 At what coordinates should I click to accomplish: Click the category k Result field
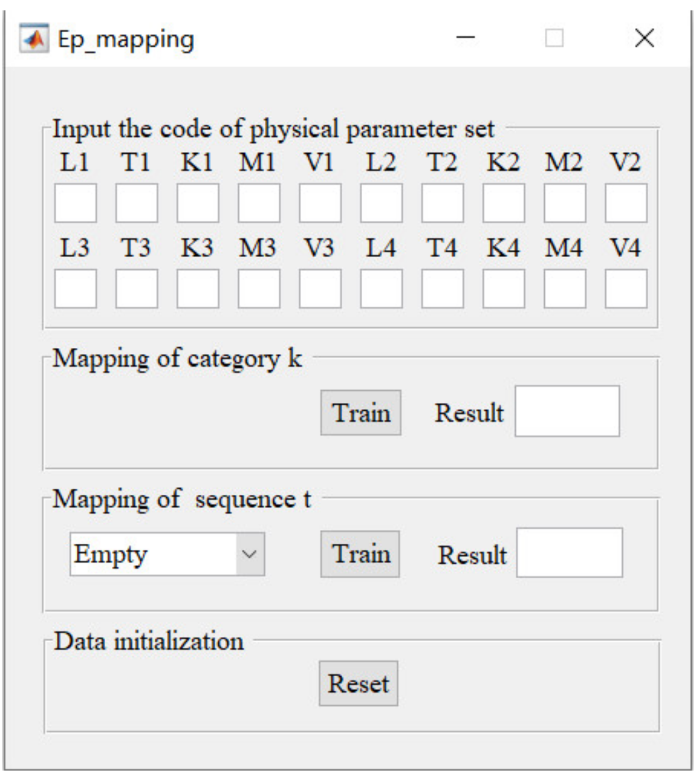coord(567,411)
